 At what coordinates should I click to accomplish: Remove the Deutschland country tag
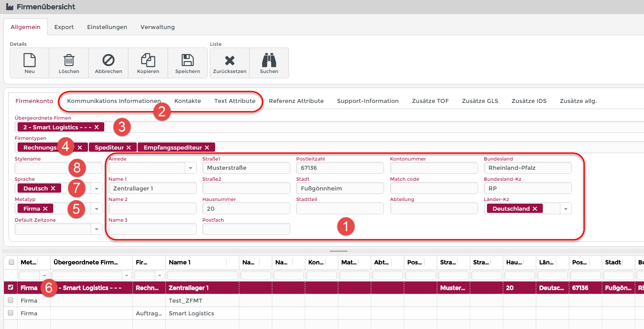point(534,208)
